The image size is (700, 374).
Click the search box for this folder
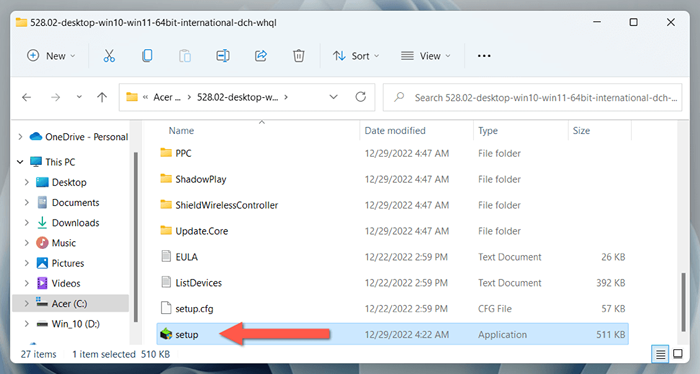[533, 97]
